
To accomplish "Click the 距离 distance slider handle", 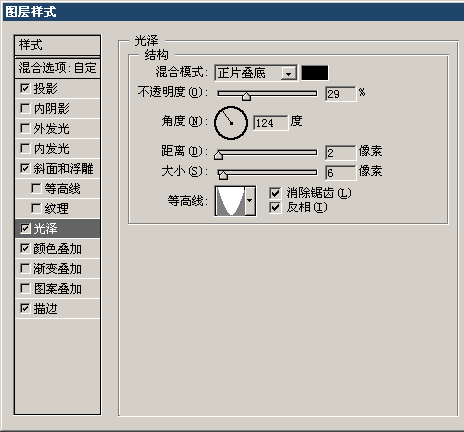I will click(x=219, y=155).
